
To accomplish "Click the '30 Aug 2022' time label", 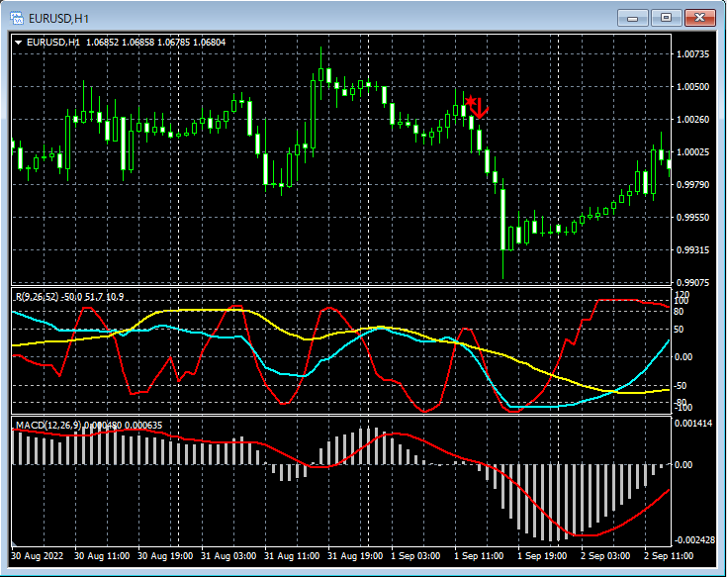I will click(x=38, y=556).
